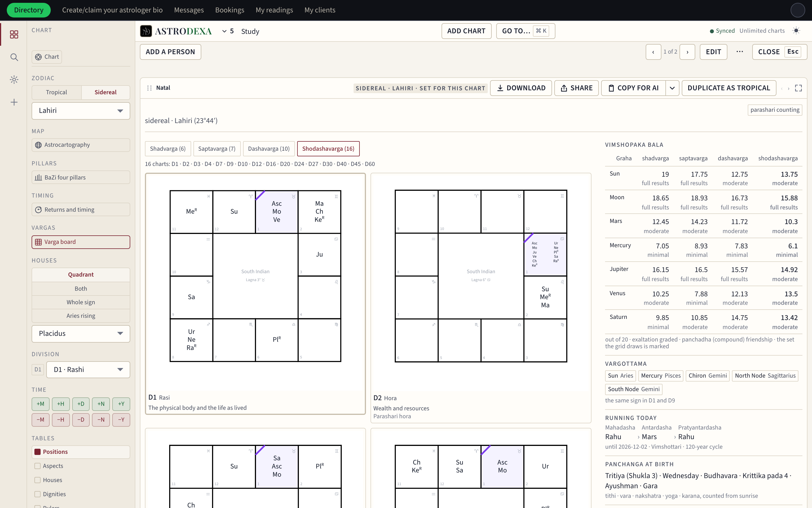The image size is (812, 508).
Task: Open the Placidus house system dropdown
Action: (81, 334)
